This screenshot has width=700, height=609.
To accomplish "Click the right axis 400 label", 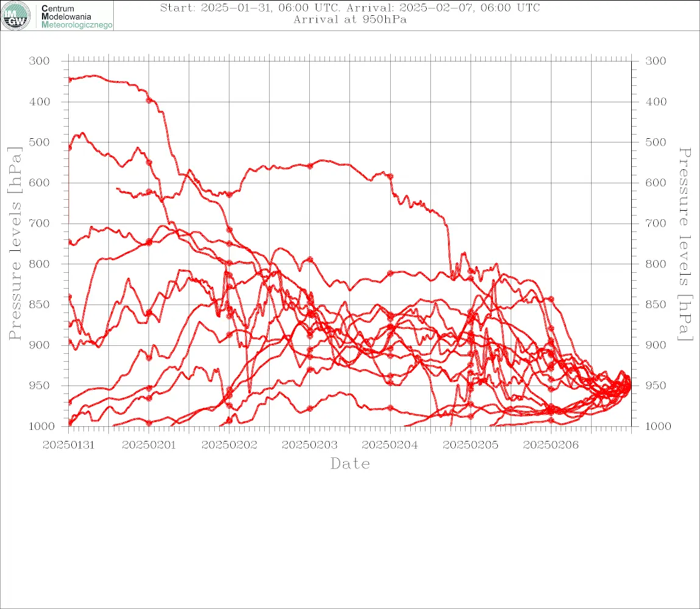I will point(656,102).
